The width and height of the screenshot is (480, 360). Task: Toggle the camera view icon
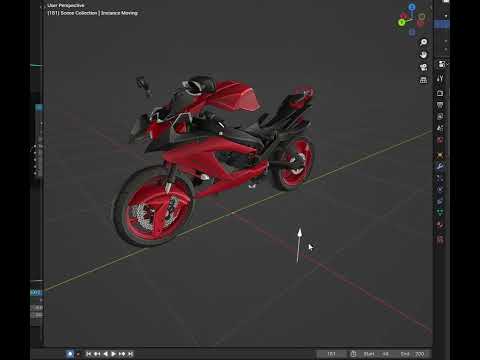423,67
